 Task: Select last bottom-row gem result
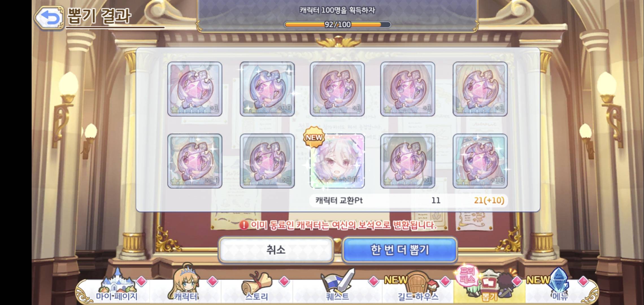pyautogui.click(x=480, y=161)
